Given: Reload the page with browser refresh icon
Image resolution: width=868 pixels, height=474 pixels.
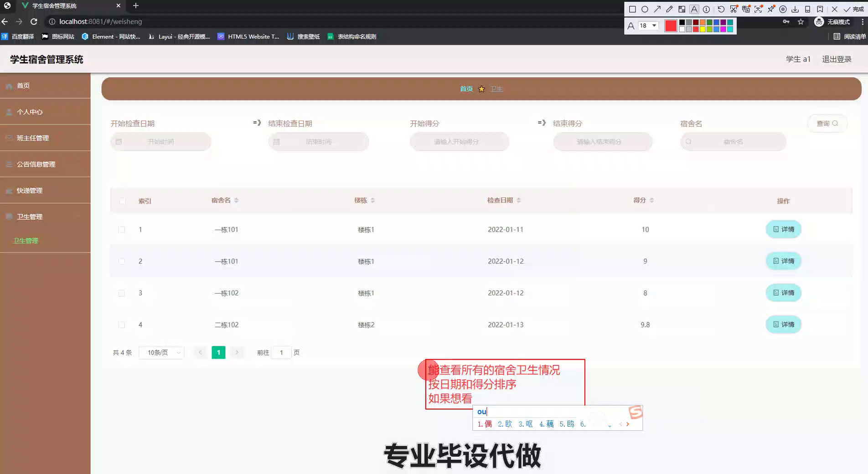Looking at the screenshot, I should point(34,21).
